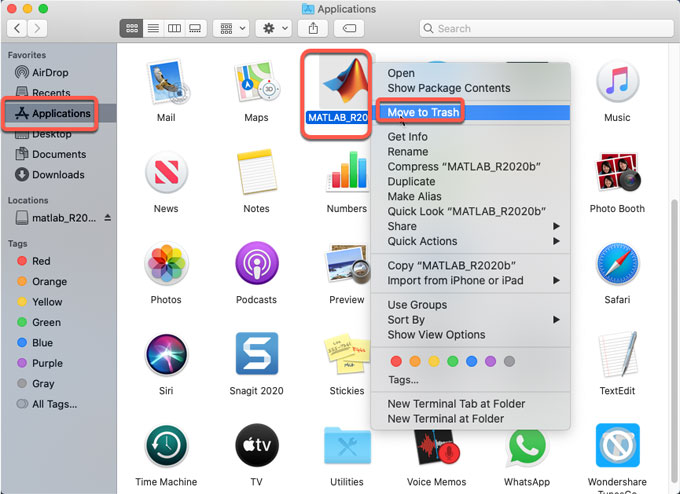Select the Numbers app icon
The height and width of the screenshot is (494, 680).
click(347, 173)
